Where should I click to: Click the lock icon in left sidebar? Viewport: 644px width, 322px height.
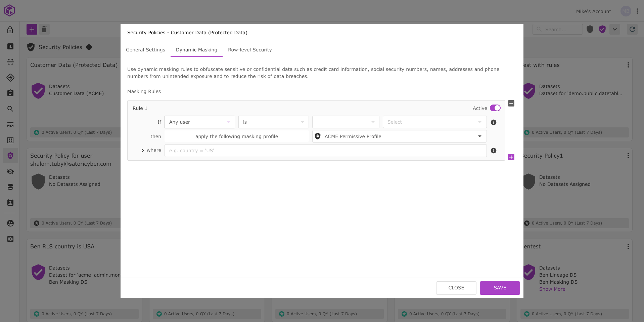point(10,30)
